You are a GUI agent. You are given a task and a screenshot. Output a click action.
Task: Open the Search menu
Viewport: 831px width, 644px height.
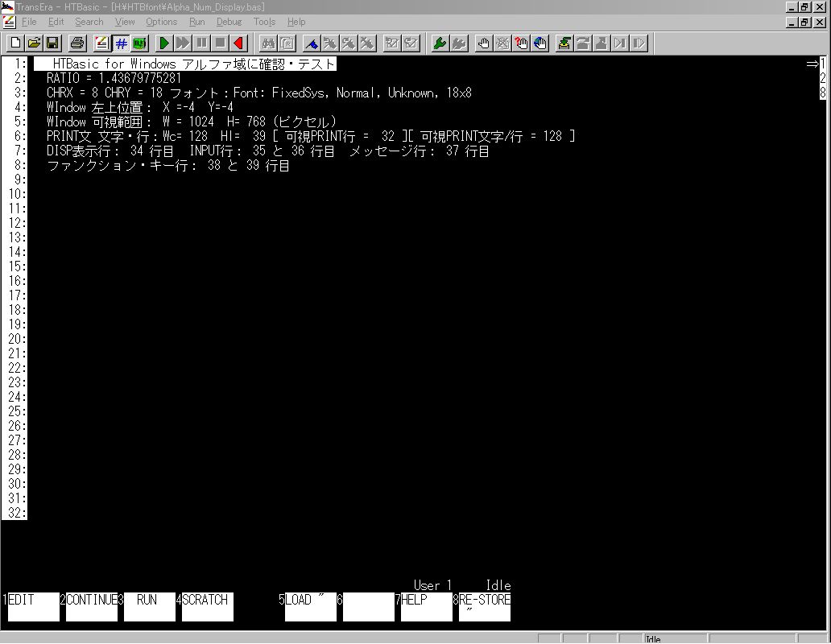(x=89, y=22)
